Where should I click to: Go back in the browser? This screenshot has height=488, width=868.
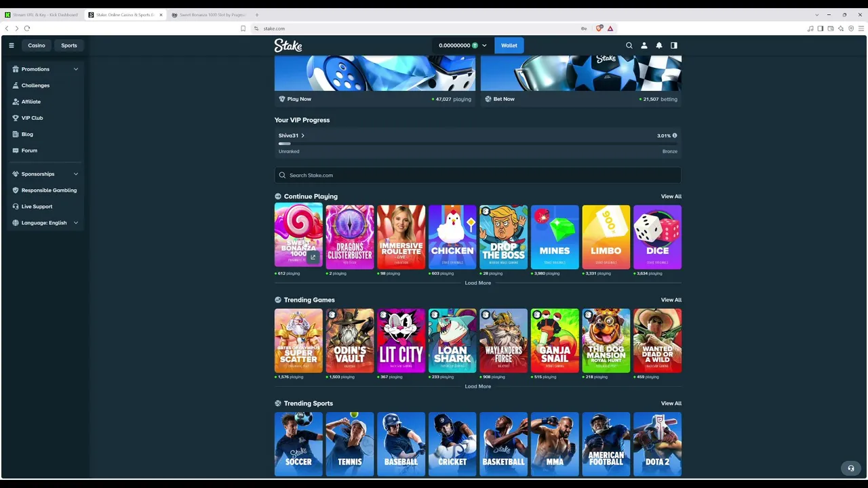[x=7, y=28]
